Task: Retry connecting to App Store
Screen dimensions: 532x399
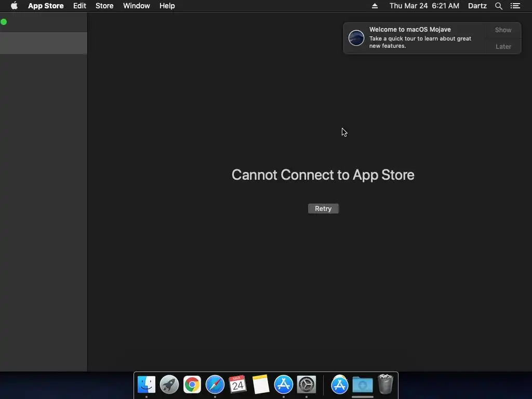Action: pos(323,209)
